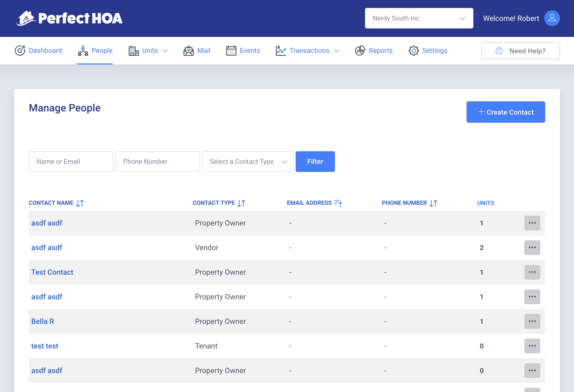
Task: Open the Bella R contact link
Action: (42, 321)
